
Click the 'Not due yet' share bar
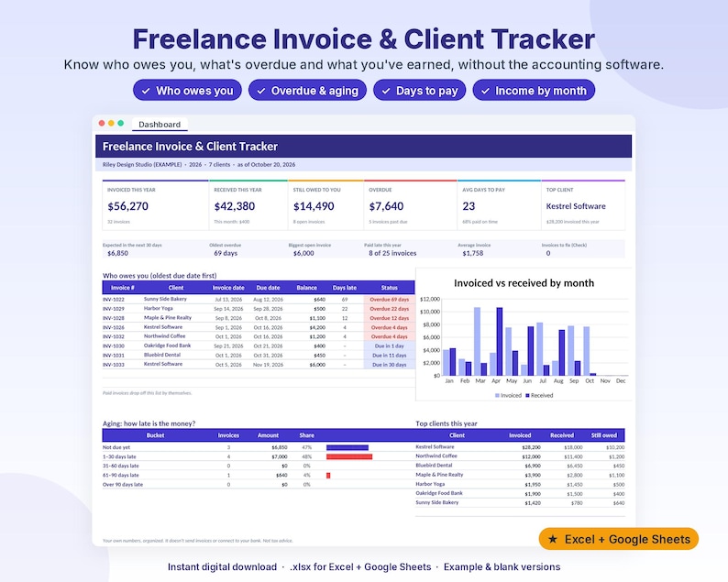(x=347, y=447)
